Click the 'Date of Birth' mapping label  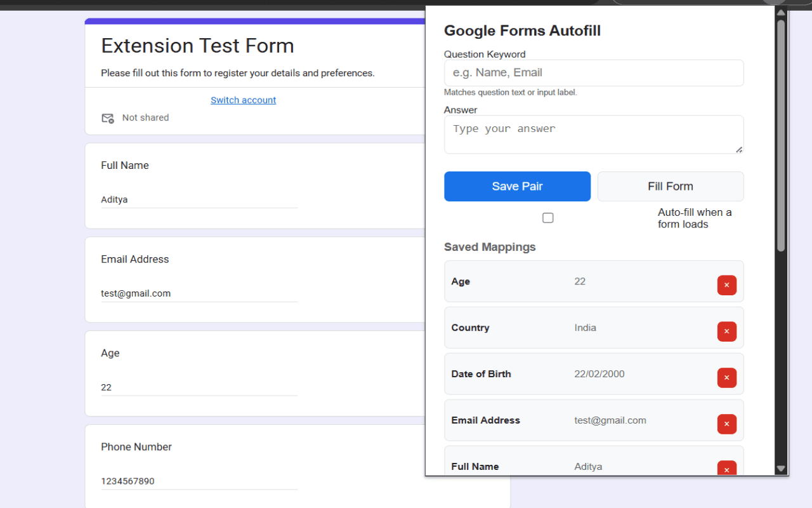pyautogui.click(x=481, y=374)
